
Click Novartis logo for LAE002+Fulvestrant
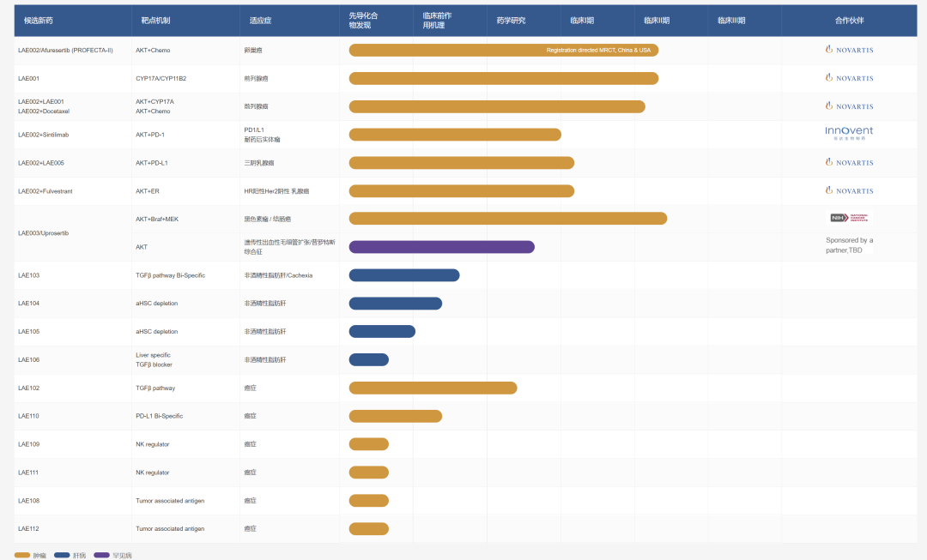(849, 190)
